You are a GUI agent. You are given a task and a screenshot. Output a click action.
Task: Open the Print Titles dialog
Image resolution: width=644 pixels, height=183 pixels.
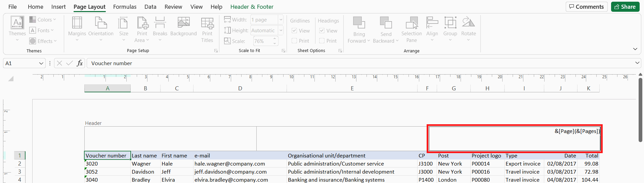pyautogui.click(x=207, y=30)
